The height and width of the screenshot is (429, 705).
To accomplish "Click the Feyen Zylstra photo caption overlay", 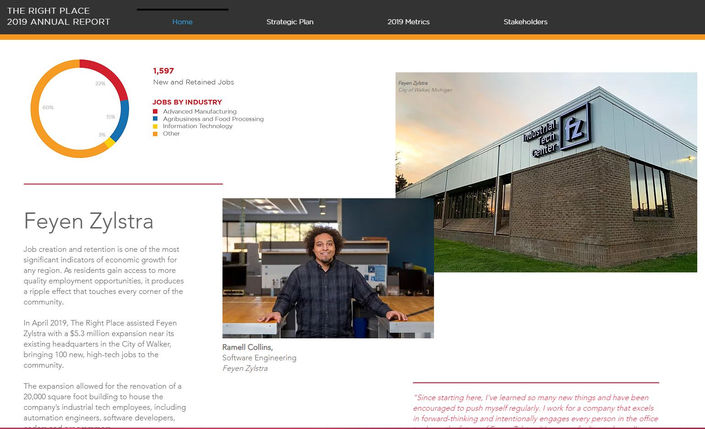I will [x=425, y=86].
